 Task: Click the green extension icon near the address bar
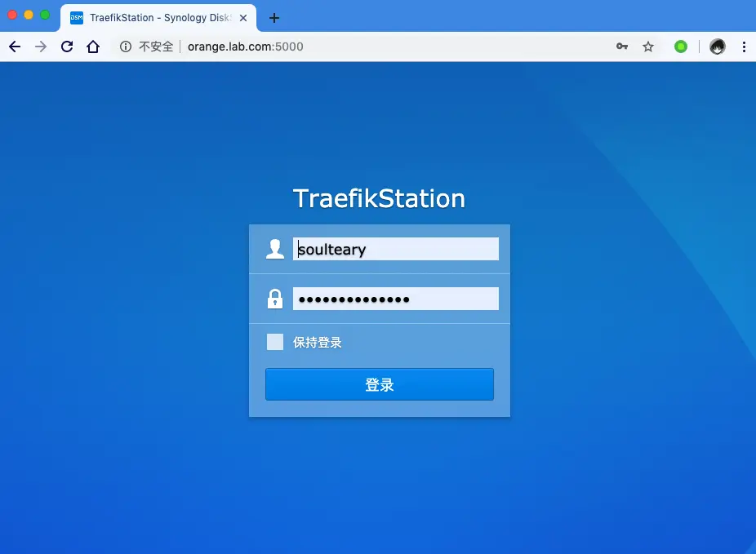(x=680, y=47)
